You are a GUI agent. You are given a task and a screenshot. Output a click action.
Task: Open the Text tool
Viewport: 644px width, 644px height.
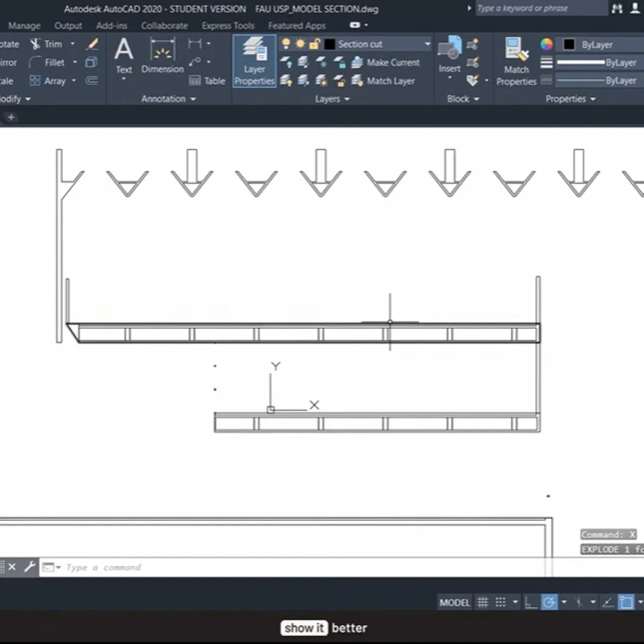coord(124,54)
